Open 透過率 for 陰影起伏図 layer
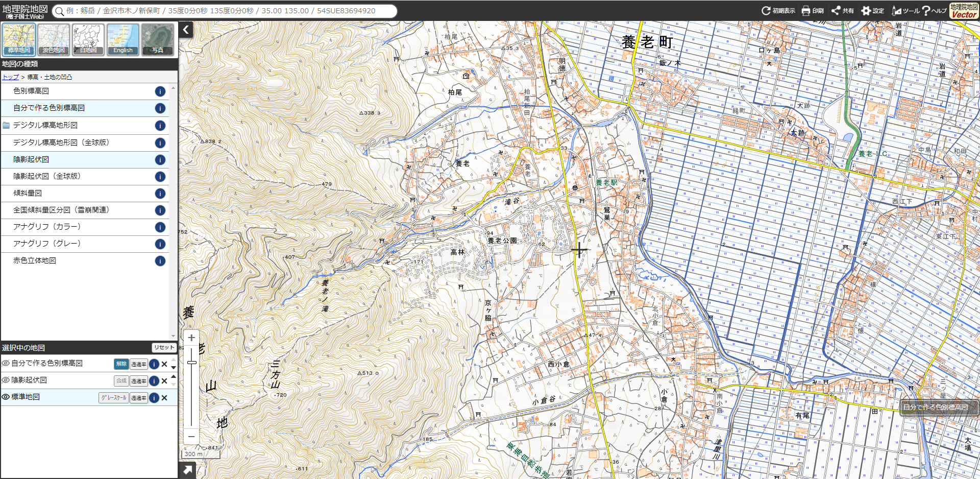Viewport: 980px width, 479px height. [x=139, y=381]
